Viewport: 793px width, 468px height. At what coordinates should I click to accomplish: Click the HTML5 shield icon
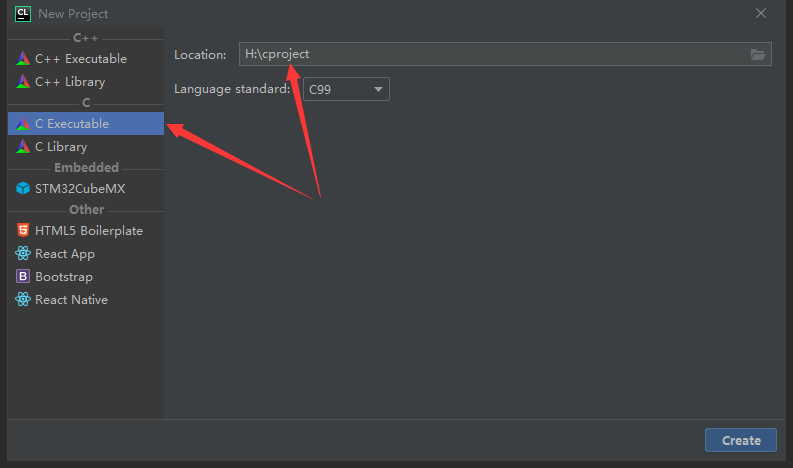(24, 231)
